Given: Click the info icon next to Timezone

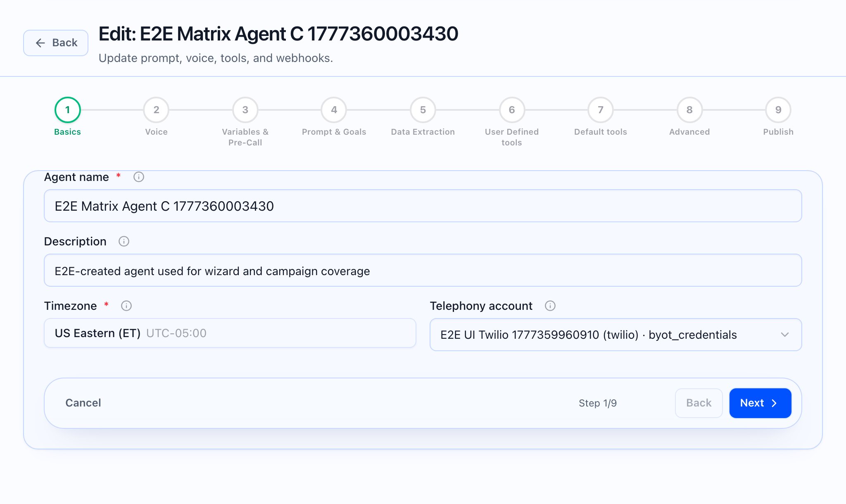Looking at the screenshot, I should [x=126, y=306].
